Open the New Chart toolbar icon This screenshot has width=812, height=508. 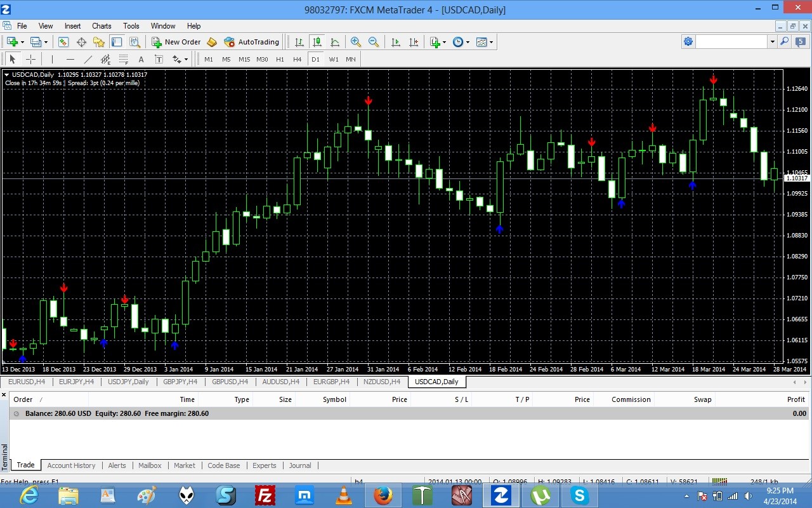tap(12, 42)
